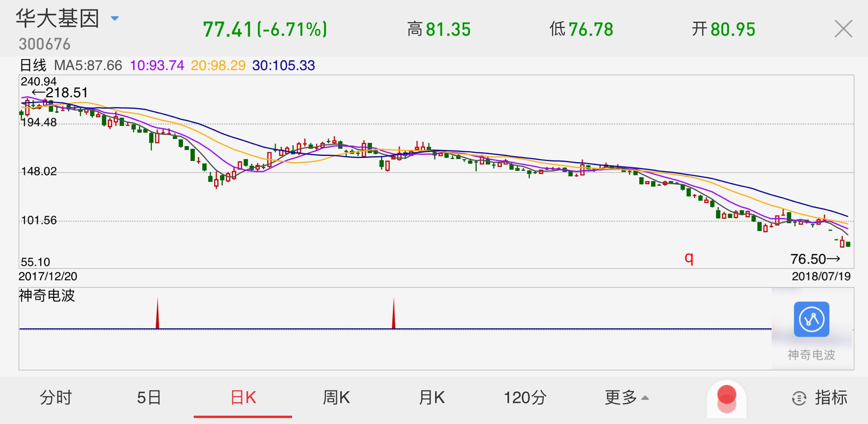Select the 日K tab
868x424 pixels.
[x=243, y=398]
